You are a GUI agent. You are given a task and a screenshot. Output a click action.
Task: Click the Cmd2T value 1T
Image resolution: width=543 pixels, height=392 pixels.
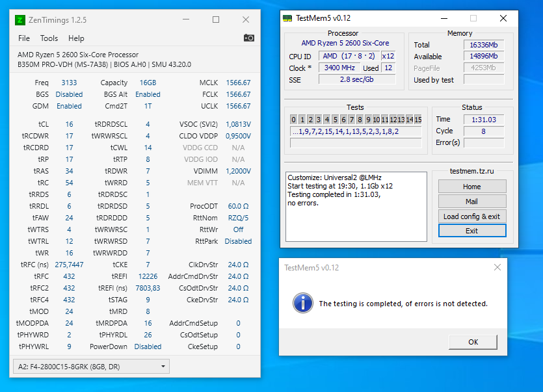pos(148,106)
